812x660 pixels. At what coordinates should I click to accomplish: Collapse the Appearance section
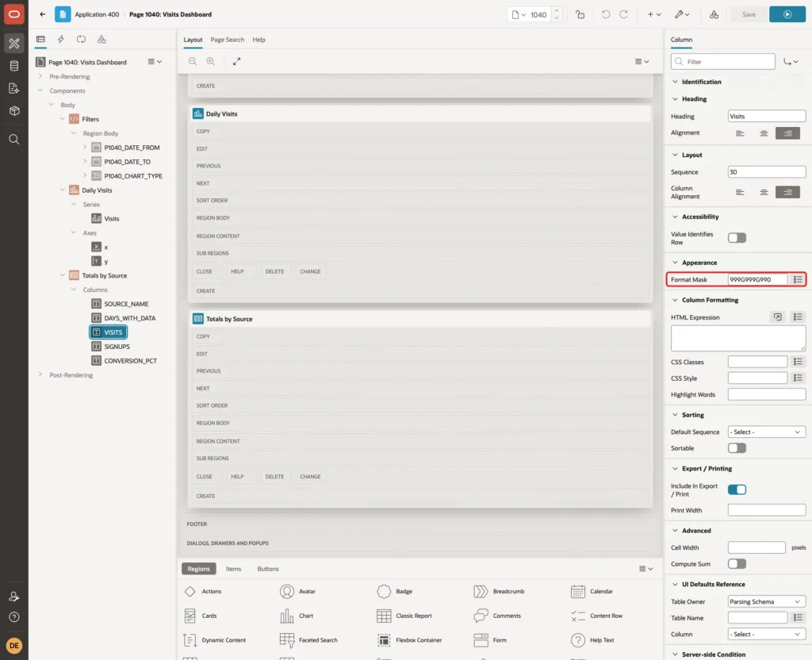tap(675, 263)
